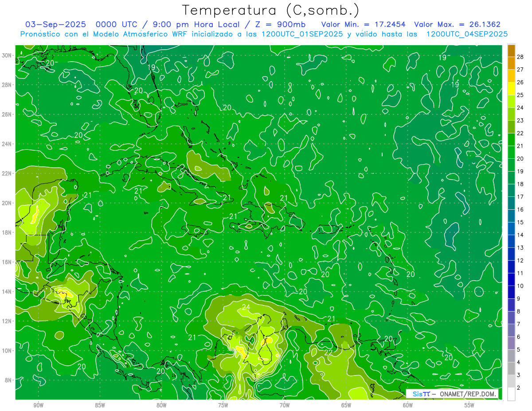Click 'Valor Max. = 26.1362' text

click(x=458, y=24)
